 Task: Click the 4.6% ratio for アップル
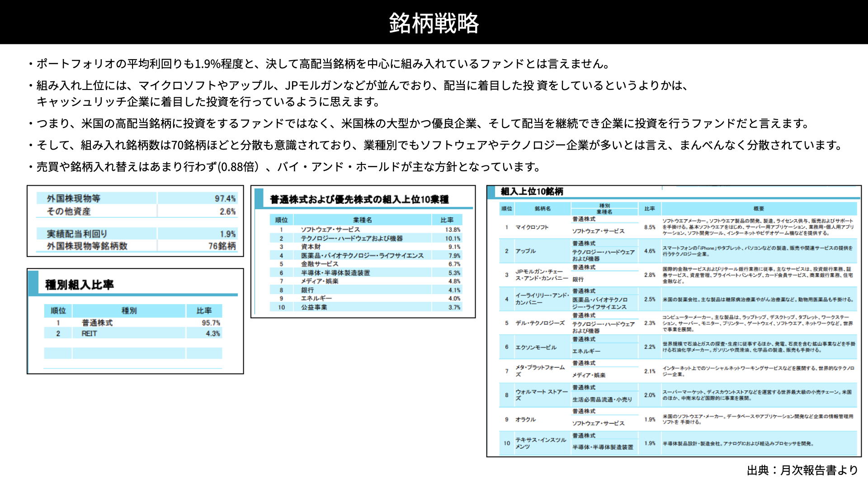pos(650,251)
